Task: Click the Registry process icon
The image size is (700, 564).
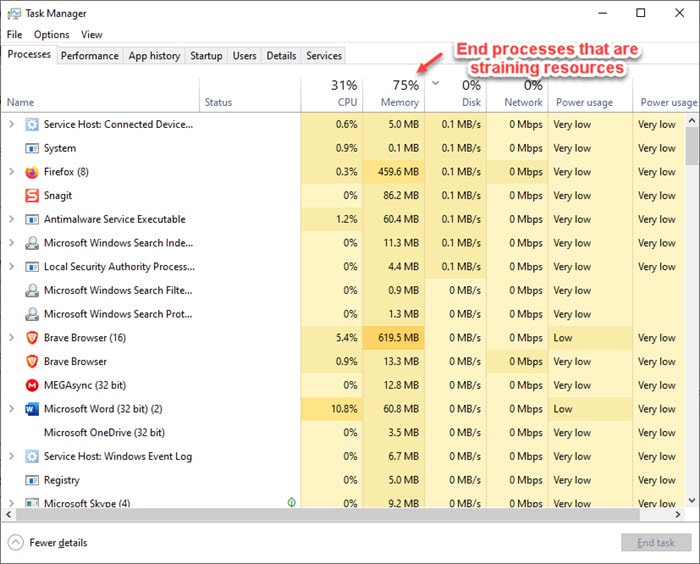Action: [x=32, y=480]
